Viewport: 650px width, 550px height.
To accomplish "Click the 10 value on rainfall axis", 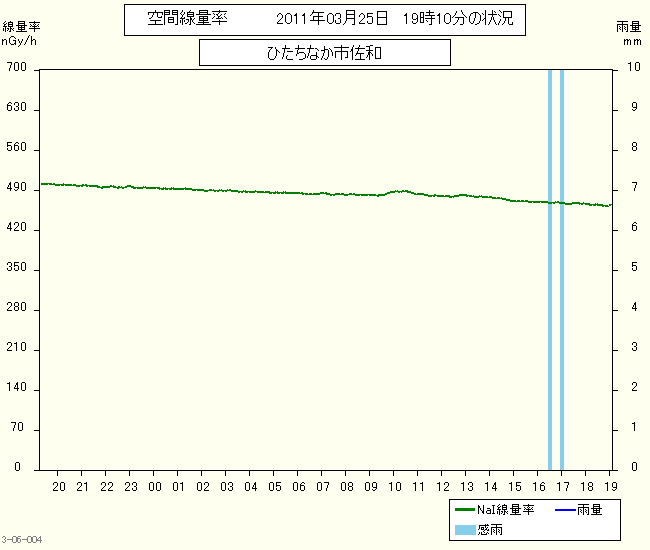I will (x=633, y=67).
